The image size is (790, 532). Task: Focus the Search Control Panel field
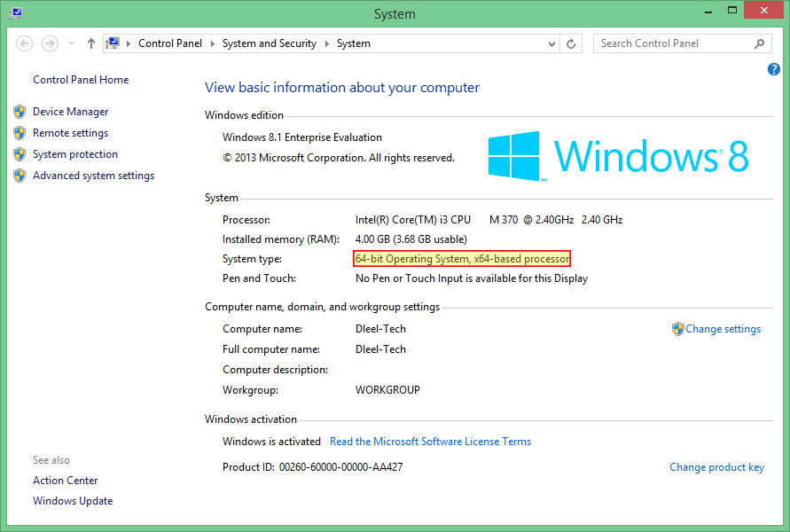click(x=682, y=43)
